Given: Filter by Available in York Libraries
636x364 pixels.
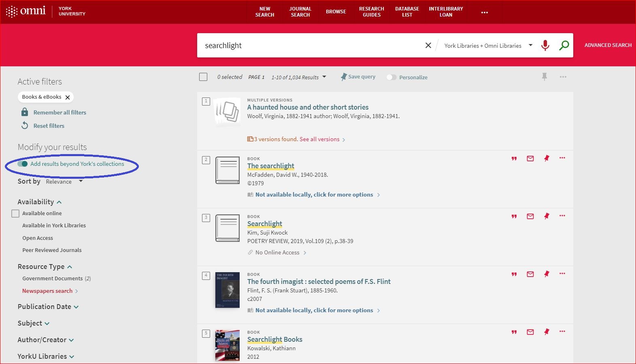Looking at the screenshot, I should click(54, 225).
